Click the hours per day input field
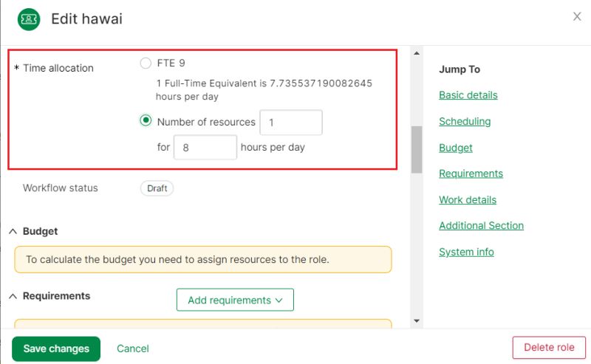591x364 pixels. (205, 148)
